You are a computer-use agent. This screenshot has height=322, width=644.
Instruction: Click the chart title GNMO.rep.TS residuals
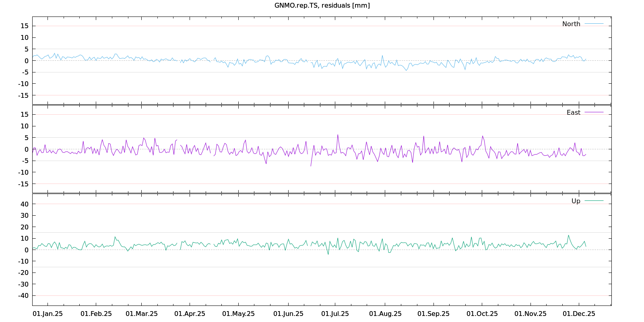(322, 6)
